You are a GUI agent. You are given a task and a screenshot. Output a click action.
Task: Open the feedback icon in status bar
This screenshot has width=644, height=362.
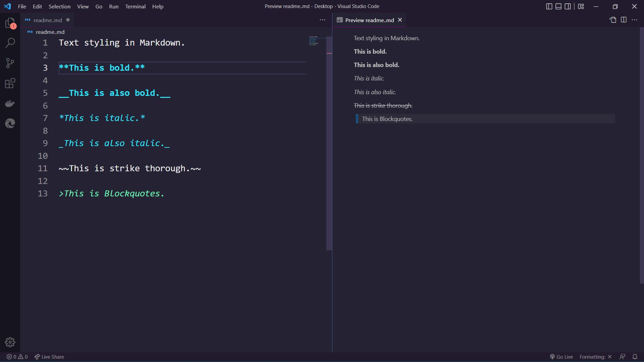622,357
